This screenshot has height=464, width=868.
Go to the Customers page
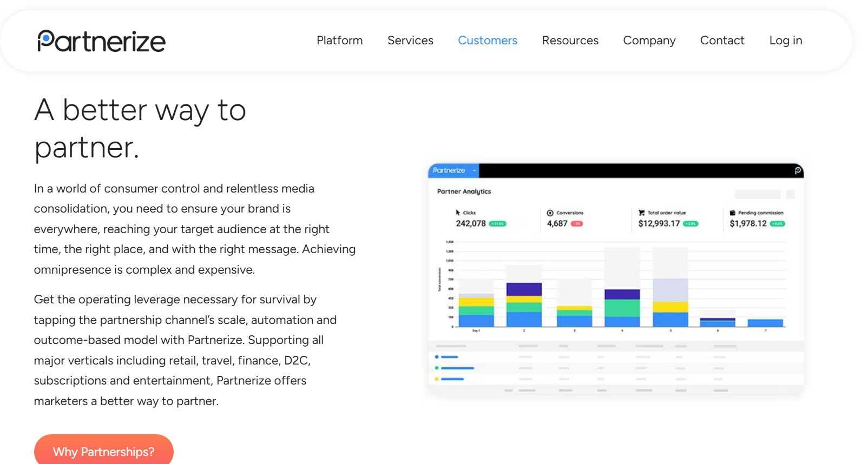coord(488,41)
